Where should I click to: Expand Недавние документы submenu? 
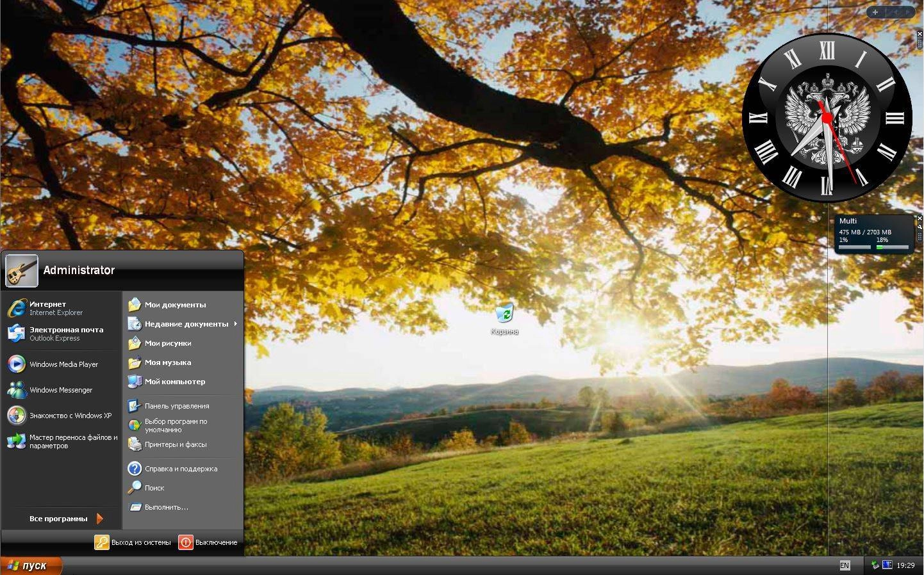coord(183,324)
